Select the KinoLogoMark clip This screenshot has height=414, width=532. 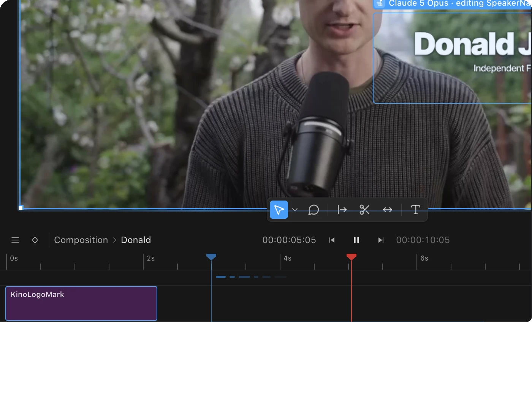point(81,303)
